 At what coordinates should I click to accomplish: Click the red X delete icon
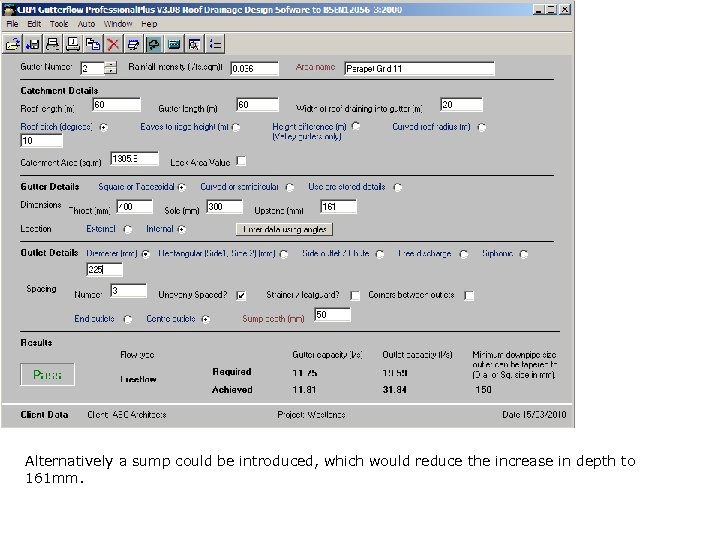click(x=113, y=44)
